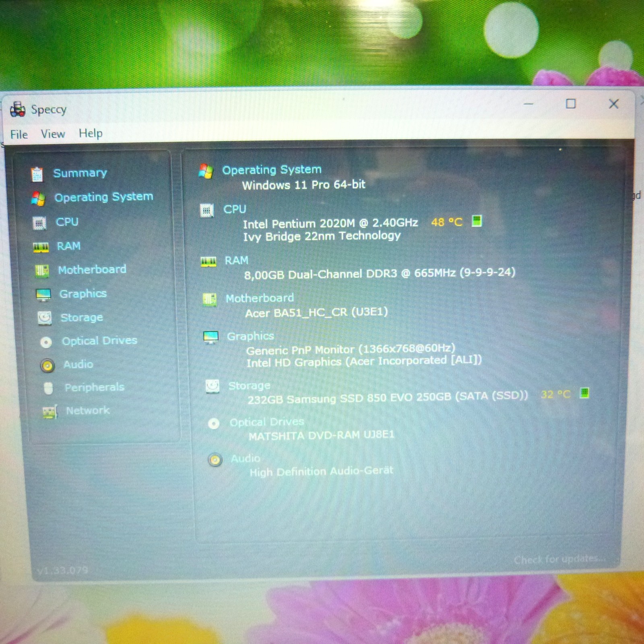Click the Windows flag icon in summary pane
Screen dimensions: 644x644
206,171
